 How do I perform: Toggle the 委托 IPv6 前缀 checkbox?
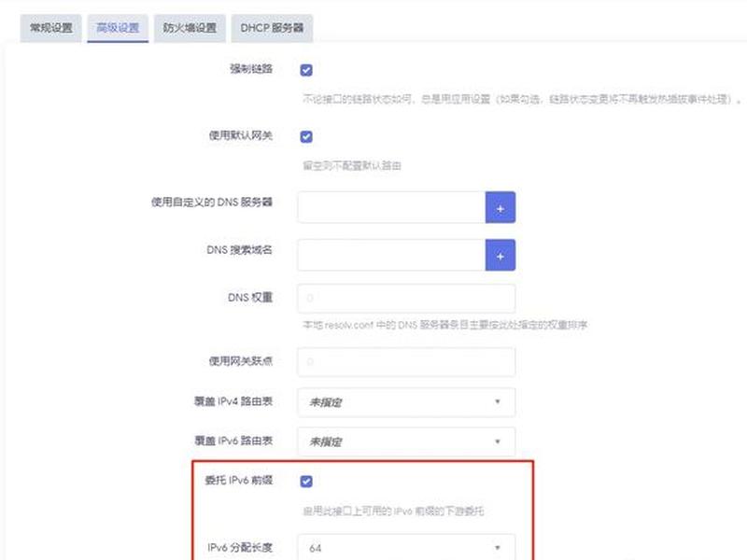coord(306,482)
